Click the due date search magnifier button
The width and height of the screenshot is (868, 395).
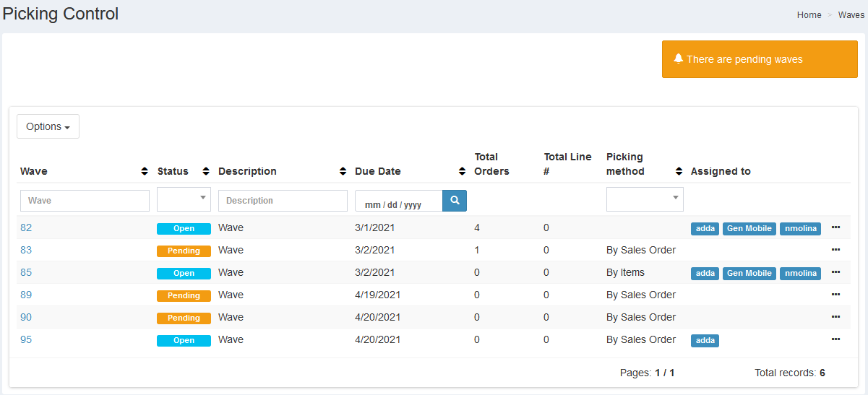(455, 201)
